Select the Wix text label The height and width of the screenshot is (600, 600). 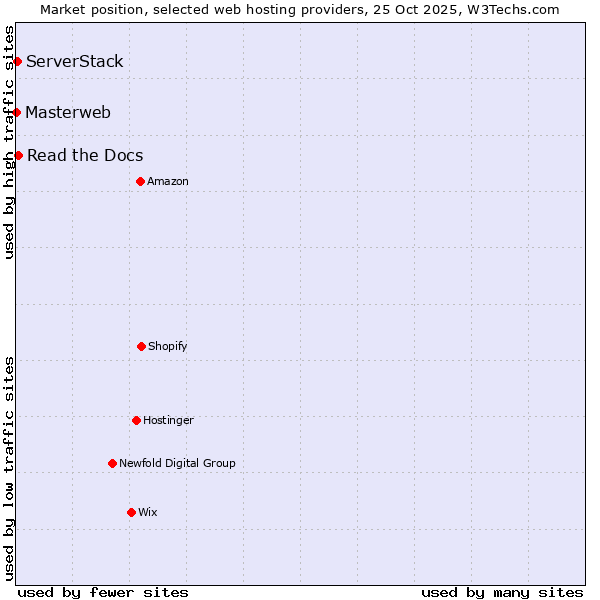[148, 512]
